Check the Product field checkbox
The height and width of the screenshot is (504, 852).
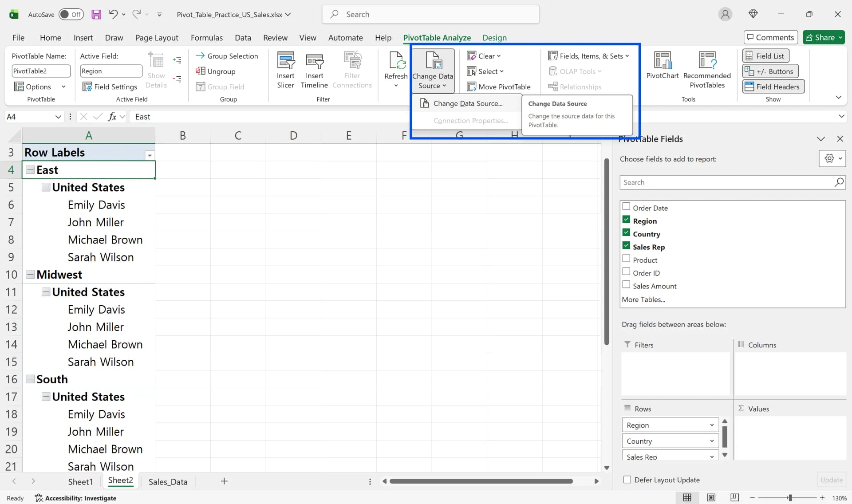626,258
